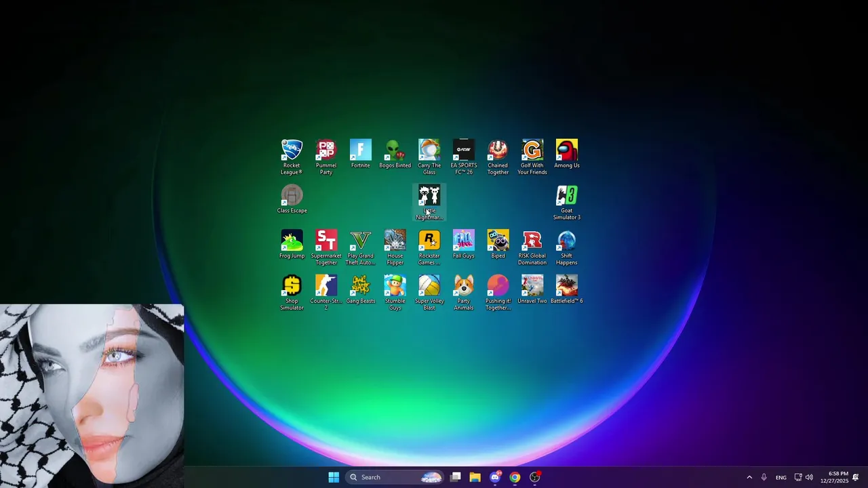Viewport: 868px width, 488px height.
Task: Open Google Chrome from the taskbar
Action: [x=515, y=477]
